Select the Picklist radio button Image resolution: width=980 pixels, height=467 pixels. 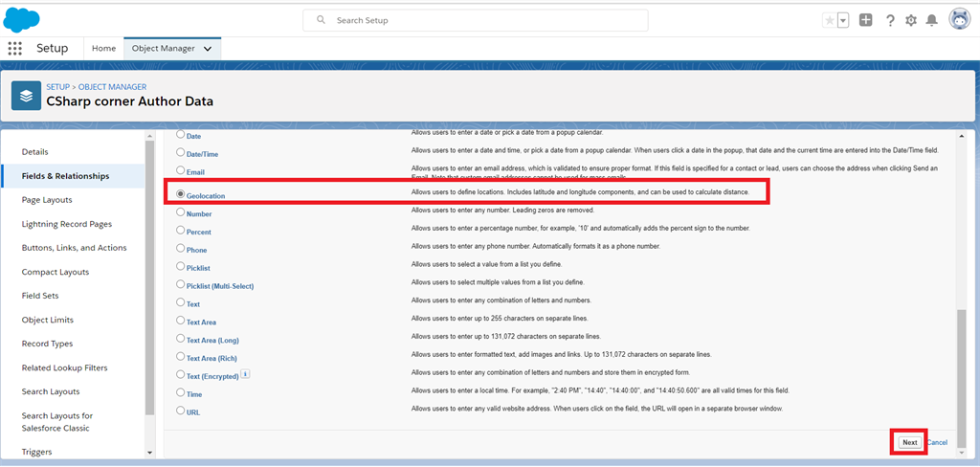click(181, 266)
